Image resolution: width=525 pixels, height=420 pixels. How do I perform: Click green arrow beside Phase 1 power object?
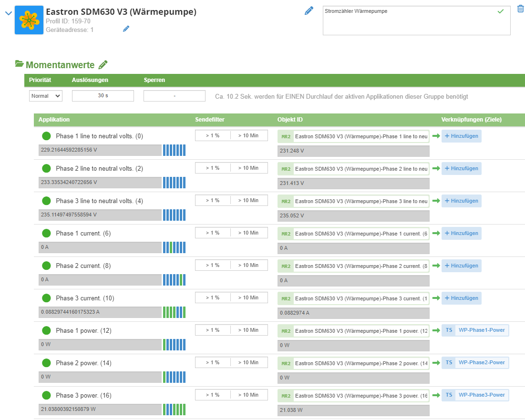point(436,330)
